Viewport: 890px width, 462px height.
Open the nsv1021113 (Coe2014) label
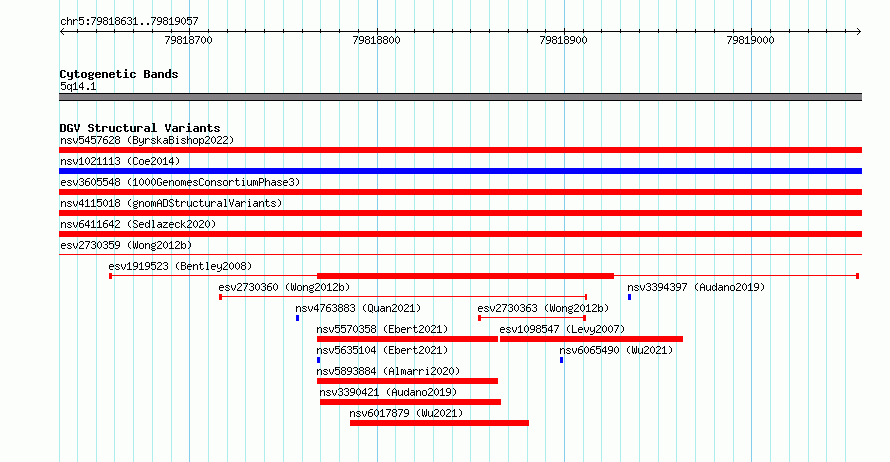coord(120,161)
